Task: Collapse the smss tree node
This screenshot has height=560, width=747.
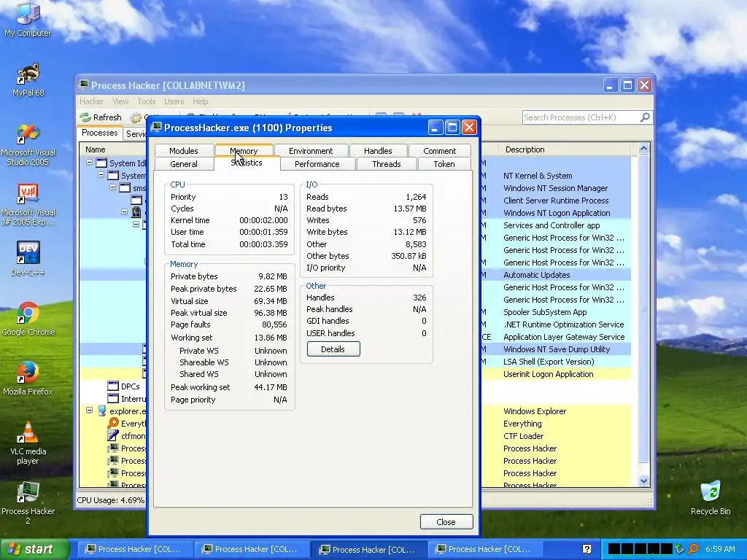Action: (x=112, y=187)
